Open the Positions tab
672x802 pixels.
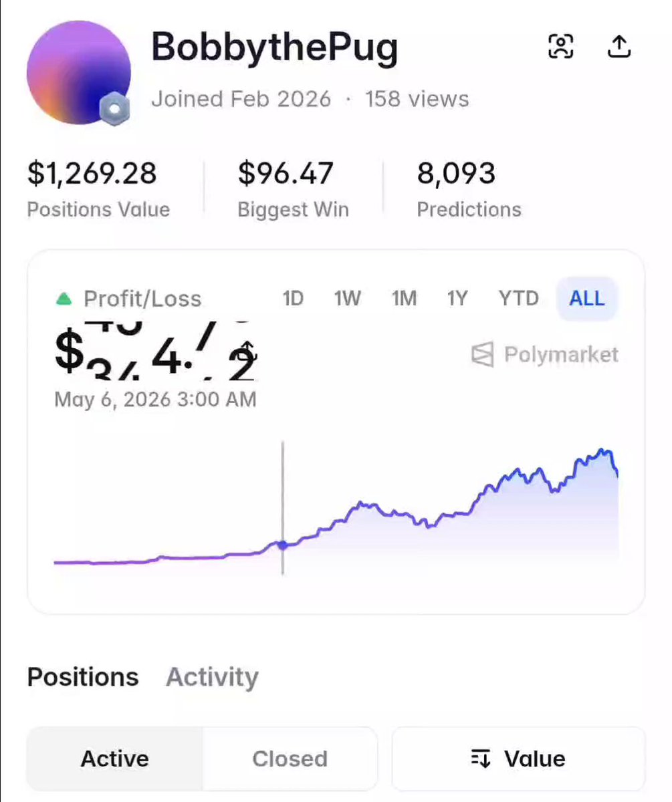click(83, 677)
